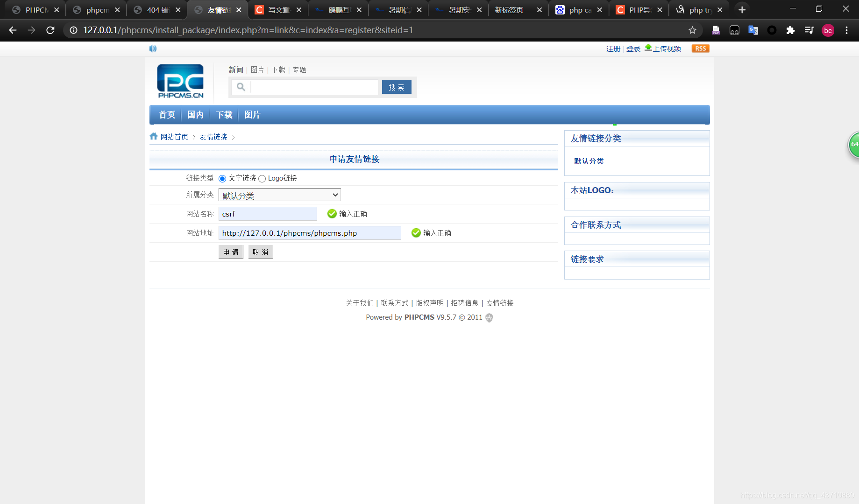This screenshot has height=504, width=859.
Task: Open the 首页 navigation item
Action: coord(167,115)
